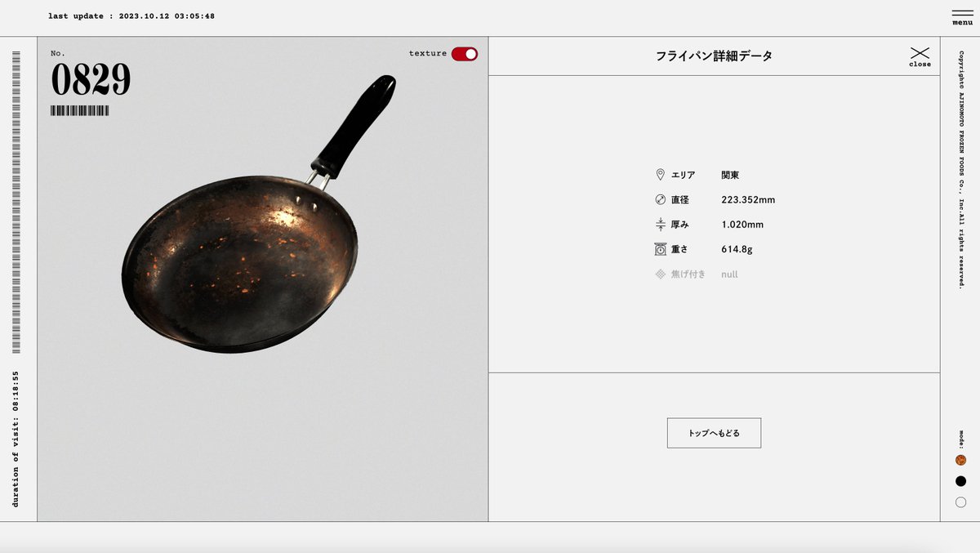
Task: Click the 関東 area value
Action: [x=730, y=175]
